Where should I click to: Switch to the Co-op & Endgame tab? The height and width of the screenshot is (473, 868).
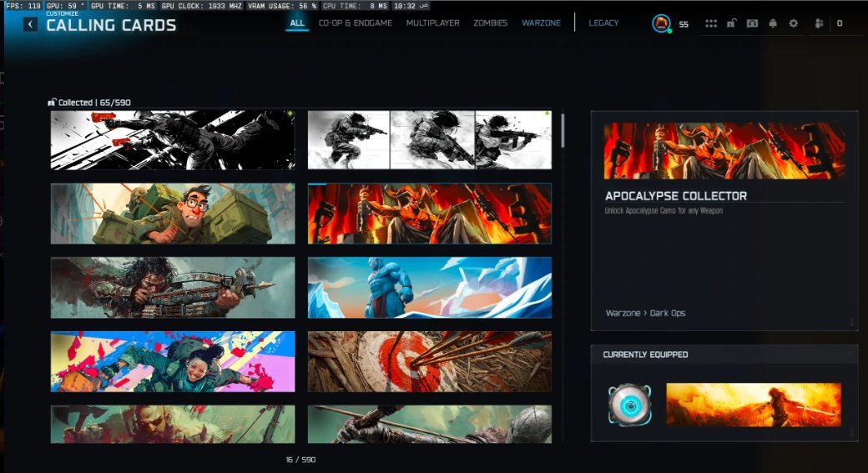coord(355,23)
